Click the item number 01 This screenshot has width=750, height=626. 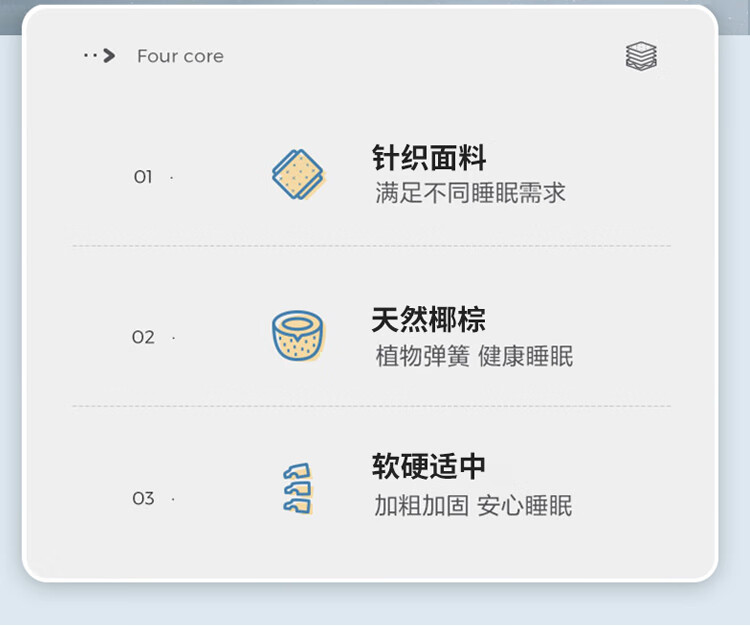coord(143,177)
